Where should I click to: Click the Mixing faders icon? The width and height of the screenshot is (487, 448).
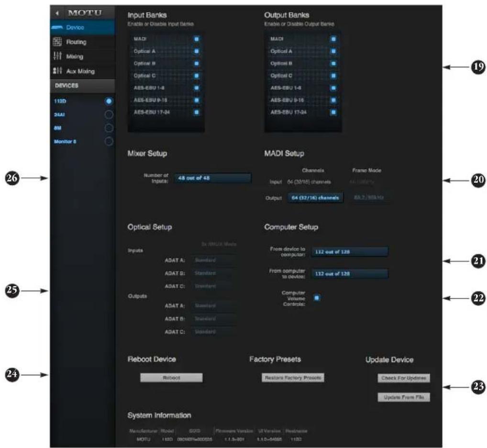(x=57, y=56)
